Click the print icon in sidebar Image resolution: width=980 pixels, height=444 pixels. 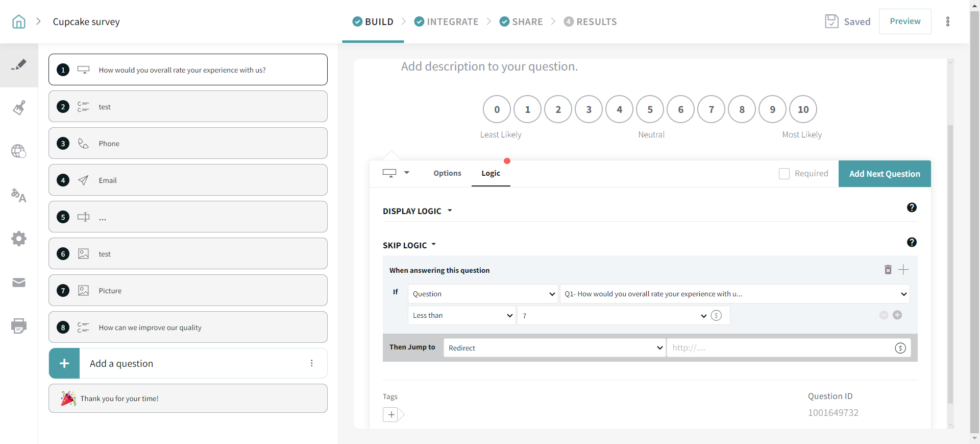[19, 326]
